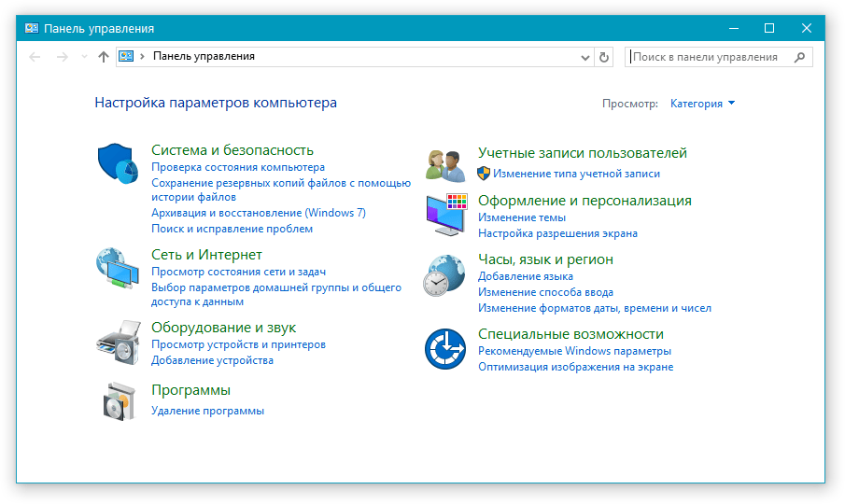Open Сеть и Интернет category
The height and width of the screenshot is (504, 845).
tap(206, 254)
